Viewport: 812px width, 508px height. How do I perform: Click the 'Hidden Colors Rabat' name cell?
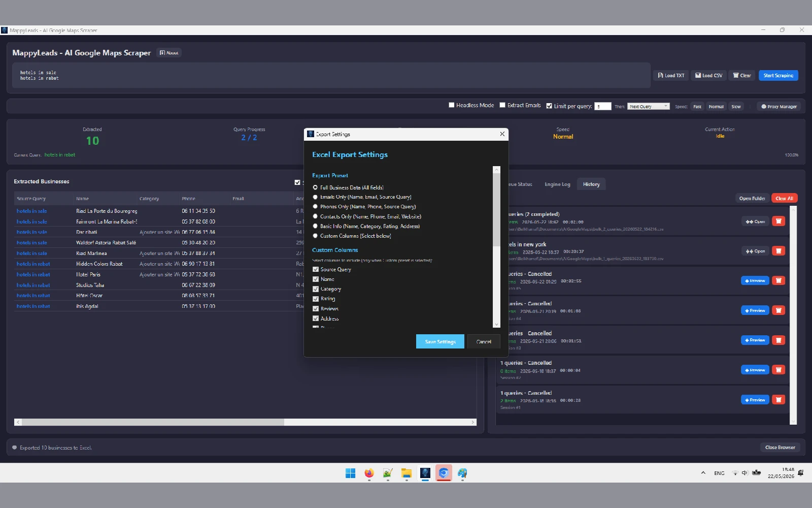click(x=99, y=264)
